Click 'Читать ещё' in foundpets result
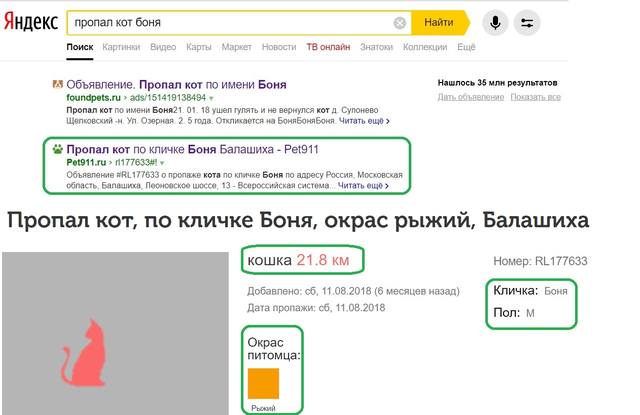The image size is (640, 415). point(364,121)
